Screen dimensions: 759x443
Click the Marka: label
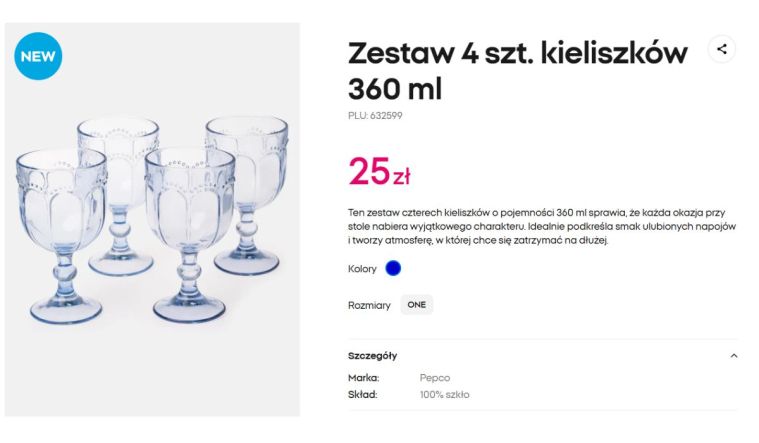pos(363,378)
